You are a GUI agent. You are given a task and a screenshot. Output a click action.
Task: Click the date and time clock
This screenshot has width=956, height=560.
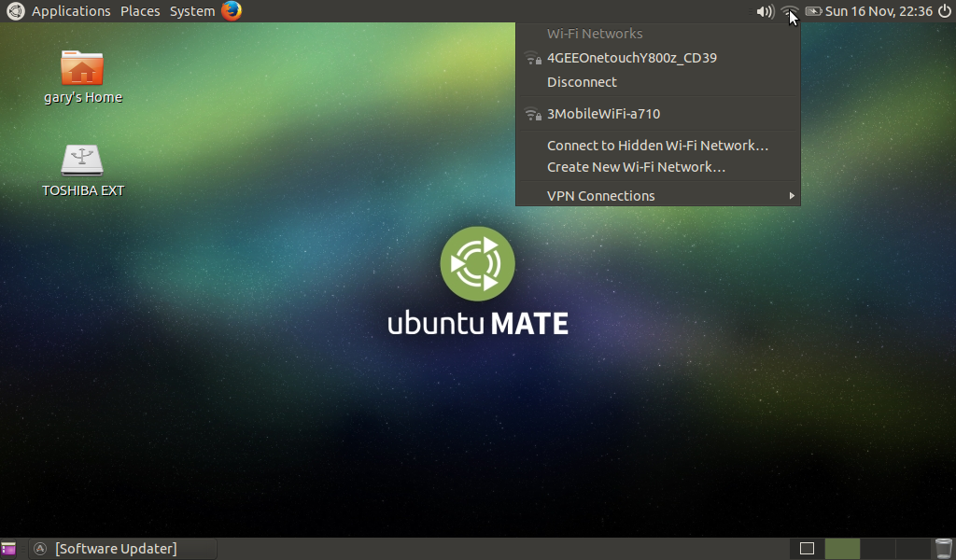click(879, 11)
